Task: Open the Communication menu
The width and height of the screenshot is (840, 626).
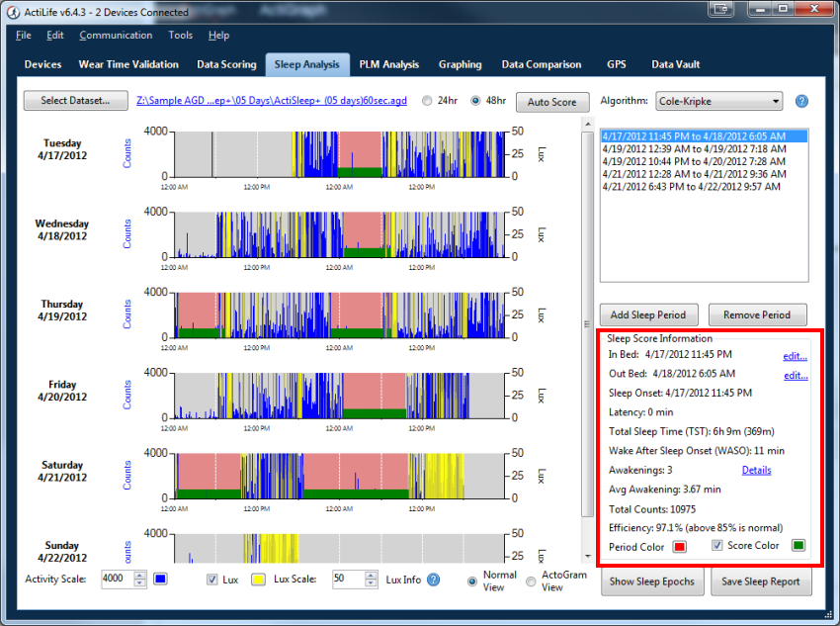Action: [x=116, y=36]
